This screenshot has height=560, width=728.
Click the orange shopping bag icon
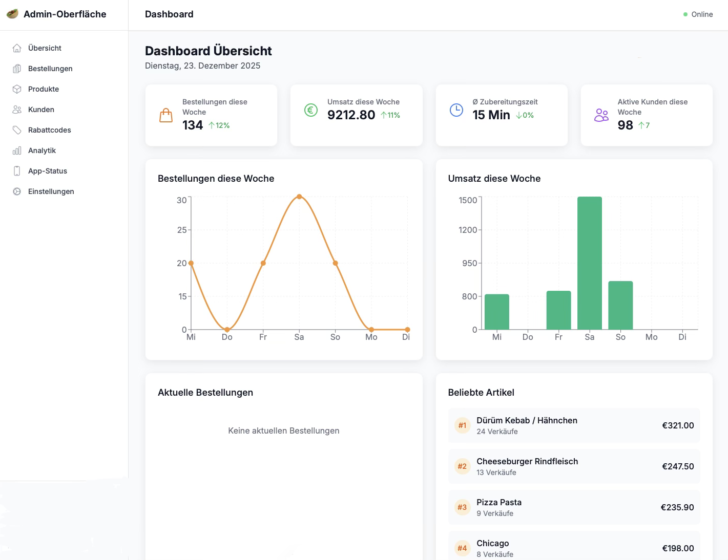coord(166,115)
